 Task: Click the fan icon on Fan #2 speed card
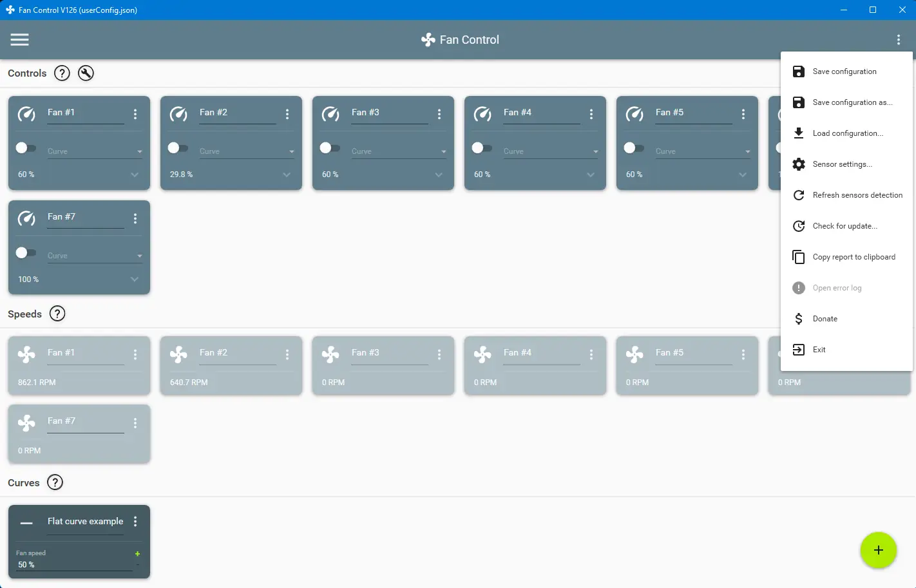point(178,354)
